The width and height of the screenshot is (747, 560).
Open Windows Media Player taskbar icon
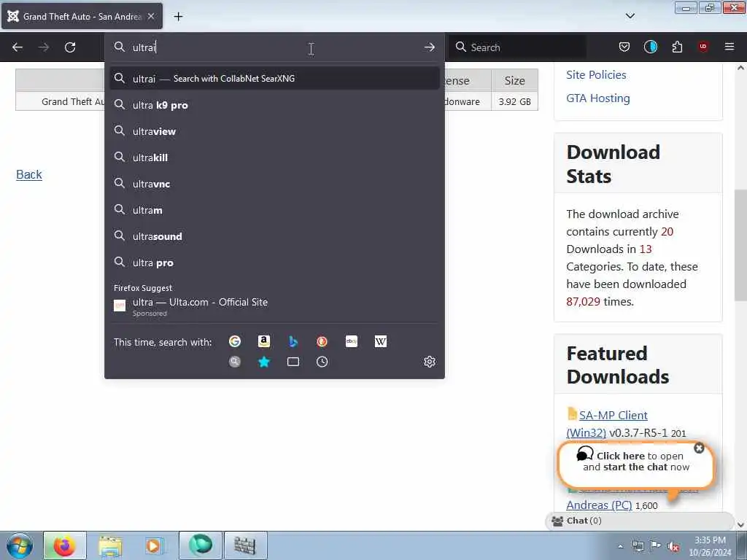tap(154, 545)
